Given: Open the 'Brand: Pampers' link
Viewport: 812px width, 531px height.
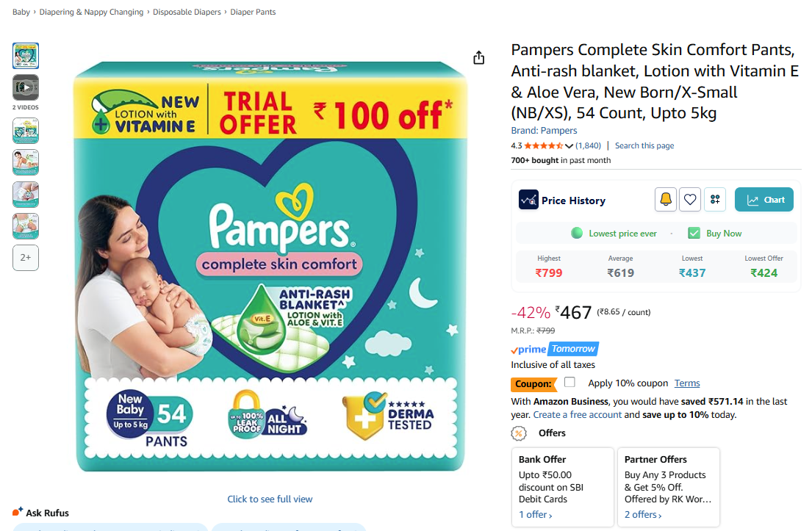Looking at the screenshot, I should (x=544, y=131).
